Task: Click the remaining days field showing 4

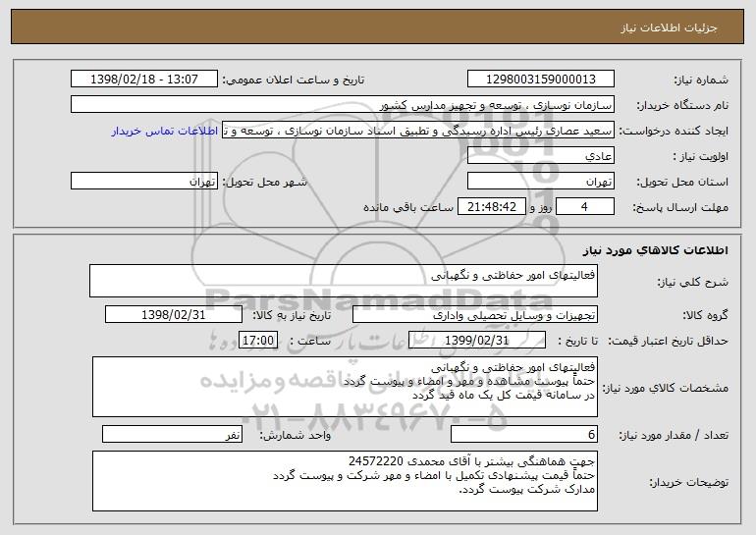Action: click(x=585, y=207)
